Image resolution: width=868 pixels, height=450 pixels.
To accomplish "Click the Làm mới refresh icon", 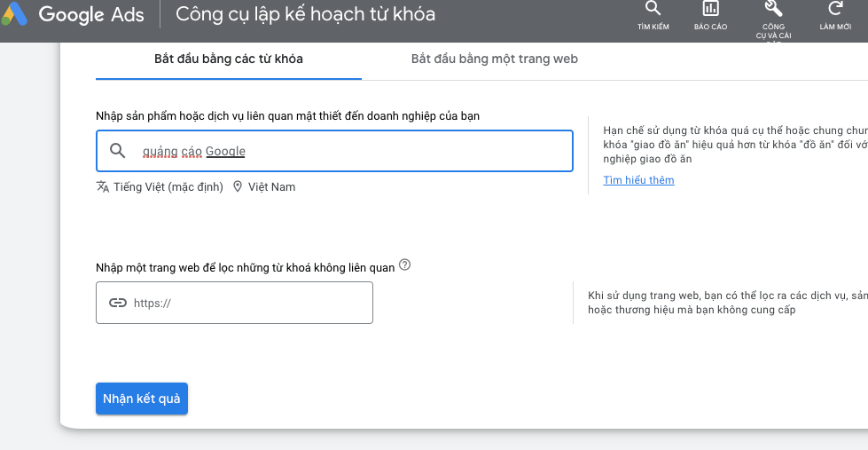I will [835, 8].
